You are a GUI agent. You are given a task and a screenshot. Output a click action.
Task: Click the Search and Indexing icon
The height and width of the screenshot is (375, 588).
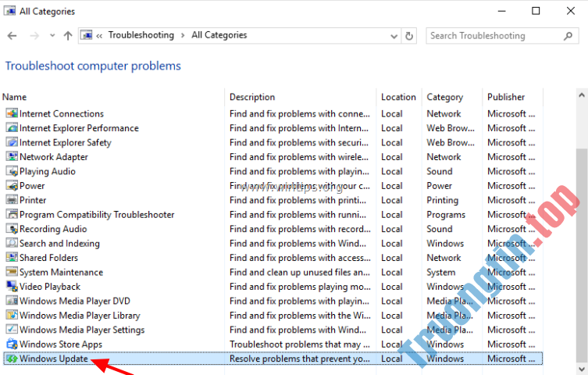click(x=12, y=243)
